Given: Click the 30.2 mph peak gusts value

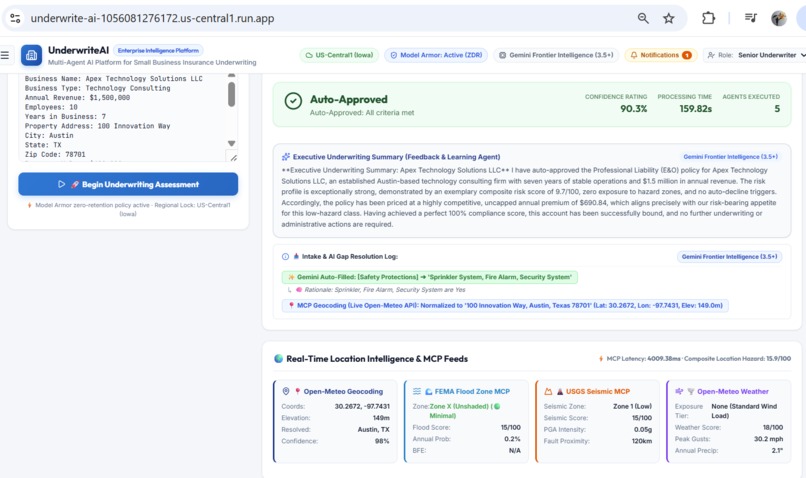Looking at the screenshot, I should 768,439.
